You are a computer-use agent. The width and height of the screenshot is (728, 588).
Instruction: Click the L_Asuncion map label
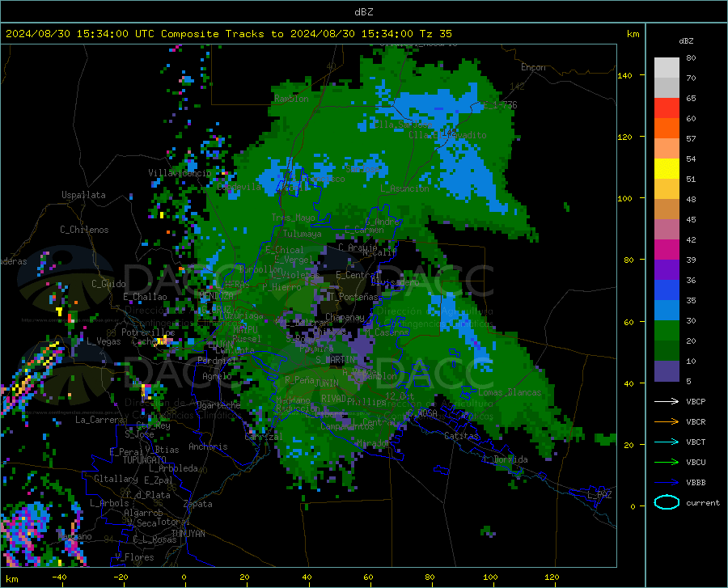(x=404, y=188)
